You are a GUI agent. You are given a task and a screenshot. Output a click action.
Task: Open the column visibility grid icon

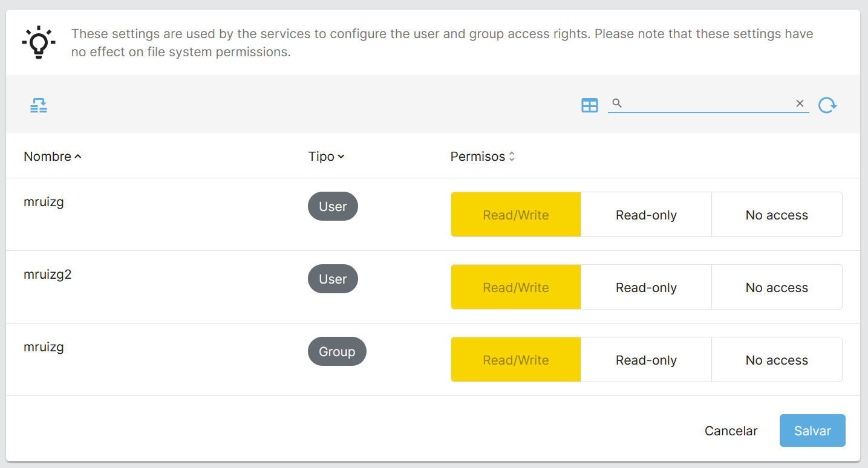(x=589, y=105)
